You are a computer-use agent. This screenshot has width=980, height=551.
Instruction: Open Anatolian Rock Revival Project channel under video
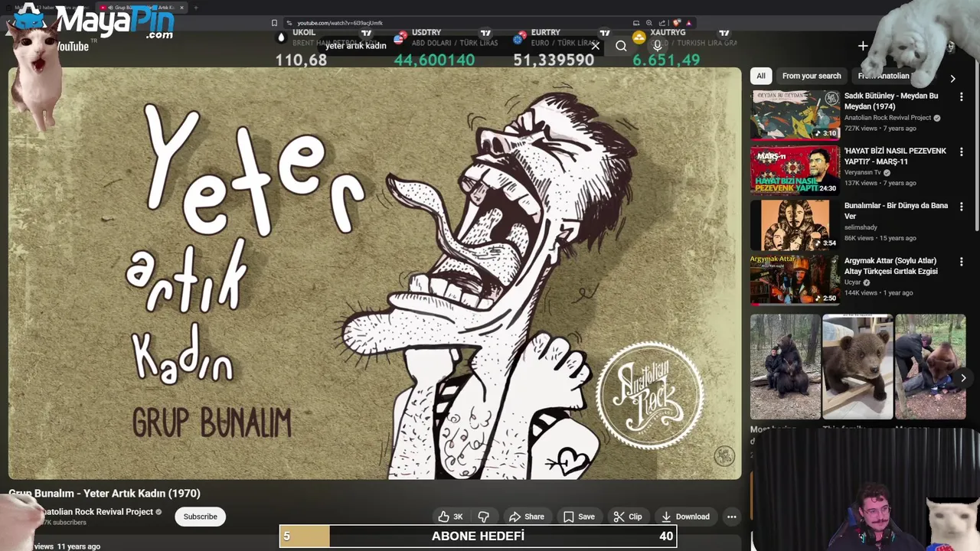point(97,512)
